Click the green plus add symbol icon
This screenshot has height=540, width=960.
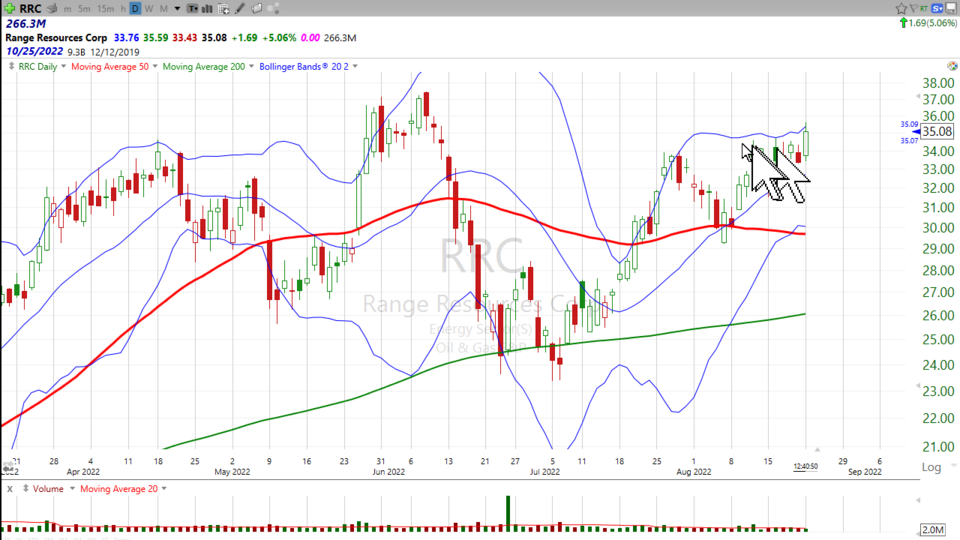click(9, 8)
